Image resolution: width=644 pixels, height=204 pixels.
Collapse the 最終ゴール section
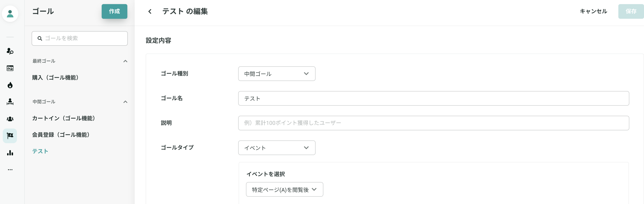[125, 61]
